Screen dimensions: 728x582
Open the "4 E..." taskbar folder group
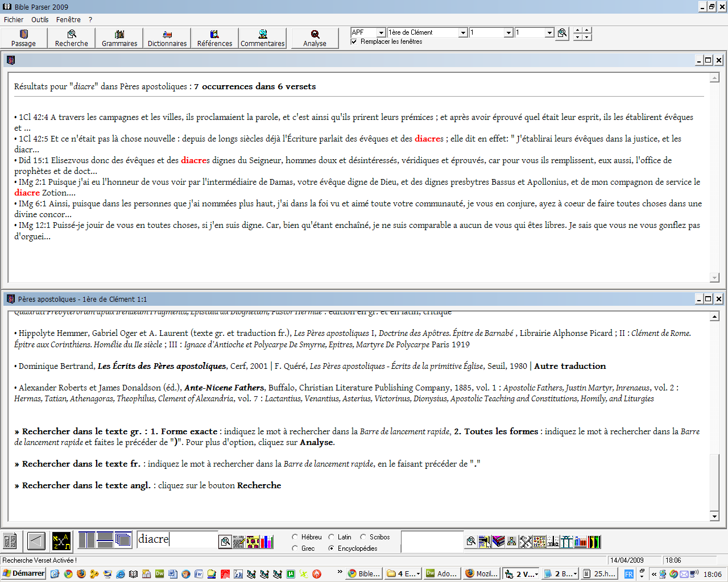pyautogui.click(x=403, y=574)
